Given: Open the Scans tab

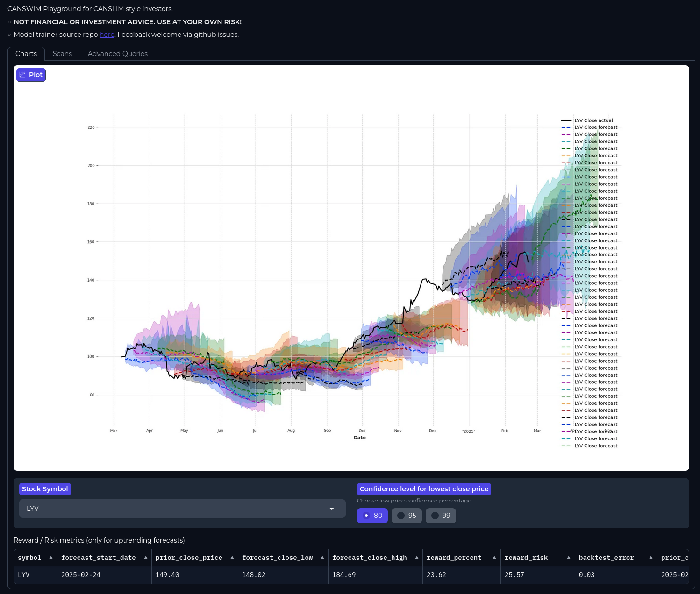Looking at the screenshot, I should click(62, 54).
